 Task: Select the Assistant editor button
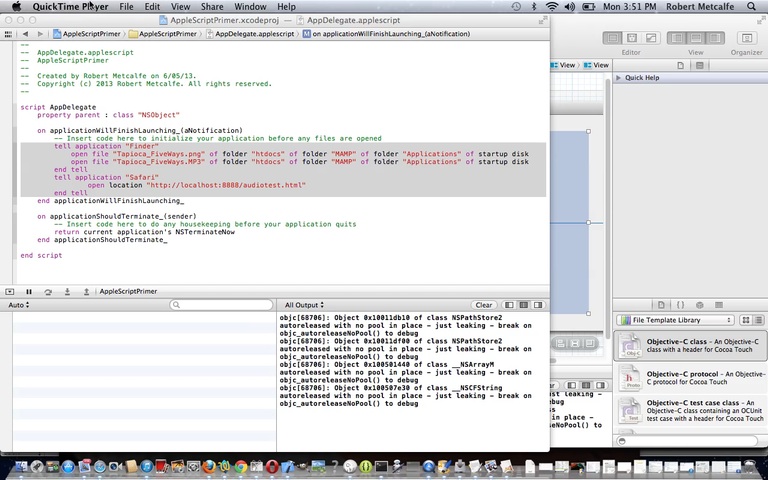tap(632, 38)
